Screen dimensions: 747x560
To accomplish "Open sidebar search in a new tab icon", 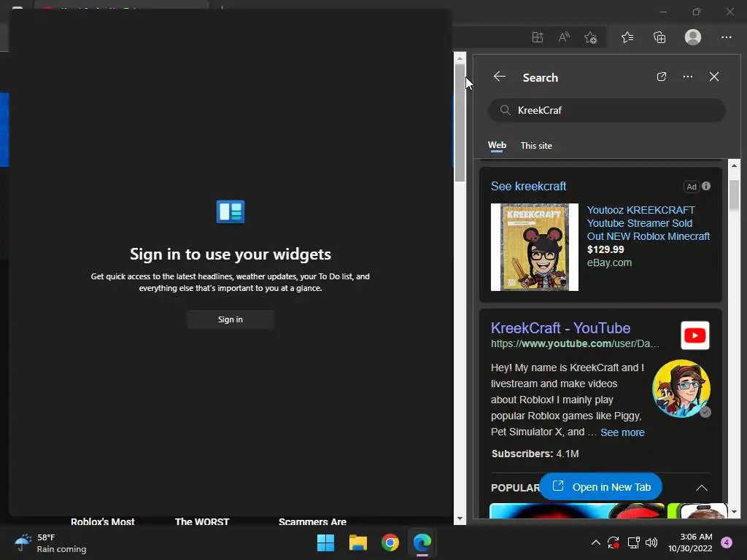I will (x=661, y=77).
